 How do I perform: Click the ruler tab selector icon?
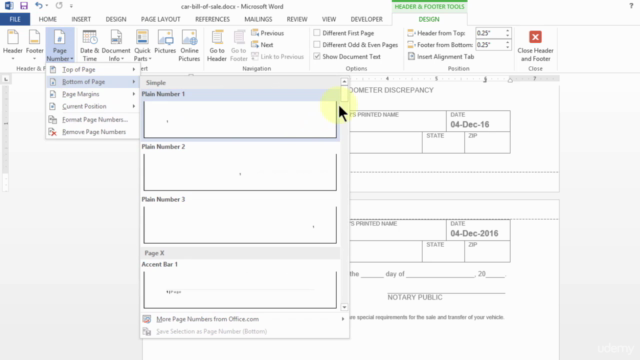click(6, 79)
